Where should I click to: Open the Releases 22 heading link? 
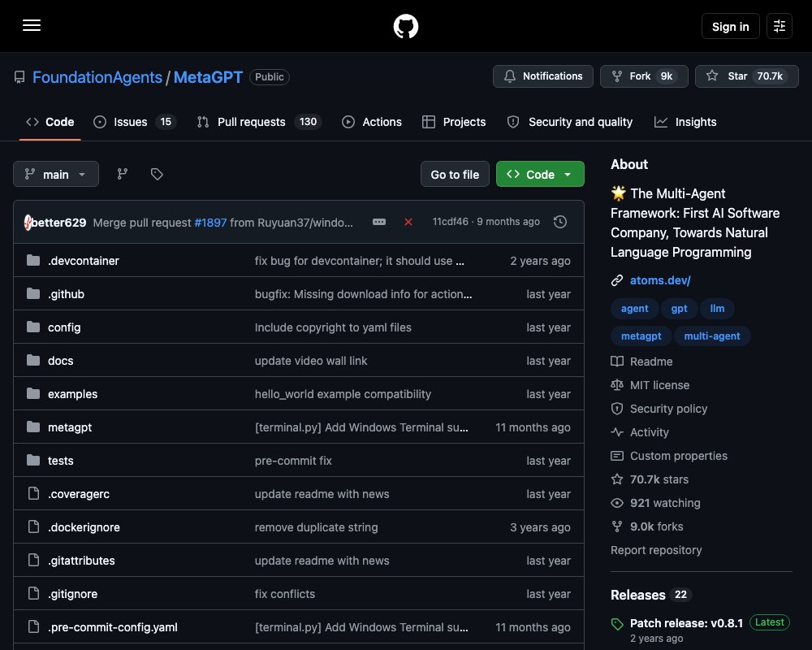point(651,595)
